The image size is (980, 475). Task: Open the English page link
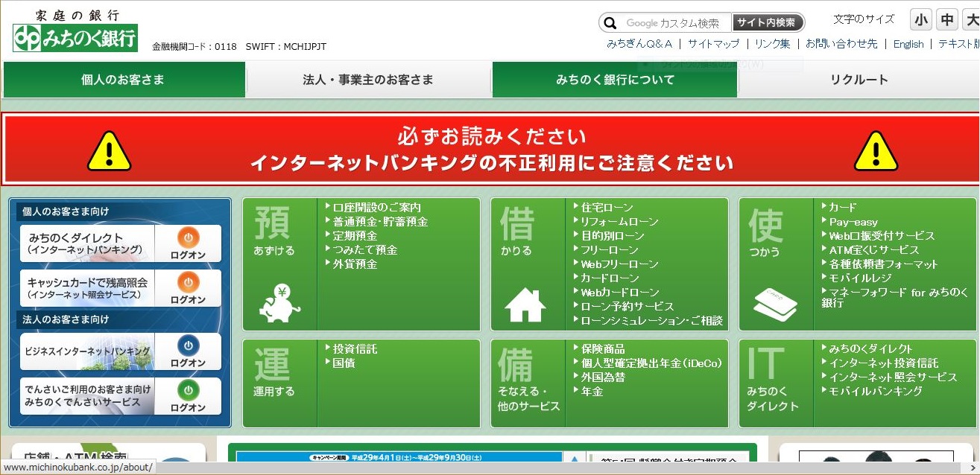908,44
